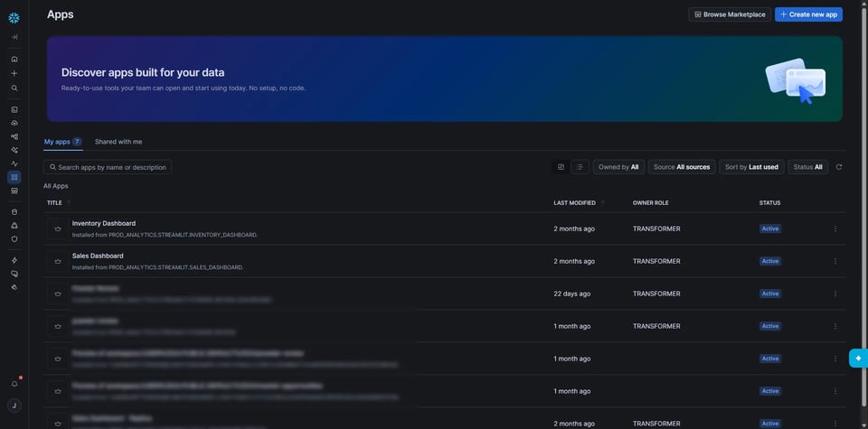Click the OWNER ROLE column header
The width and height of the screenshot is (868, 429).
coord(650,203)
